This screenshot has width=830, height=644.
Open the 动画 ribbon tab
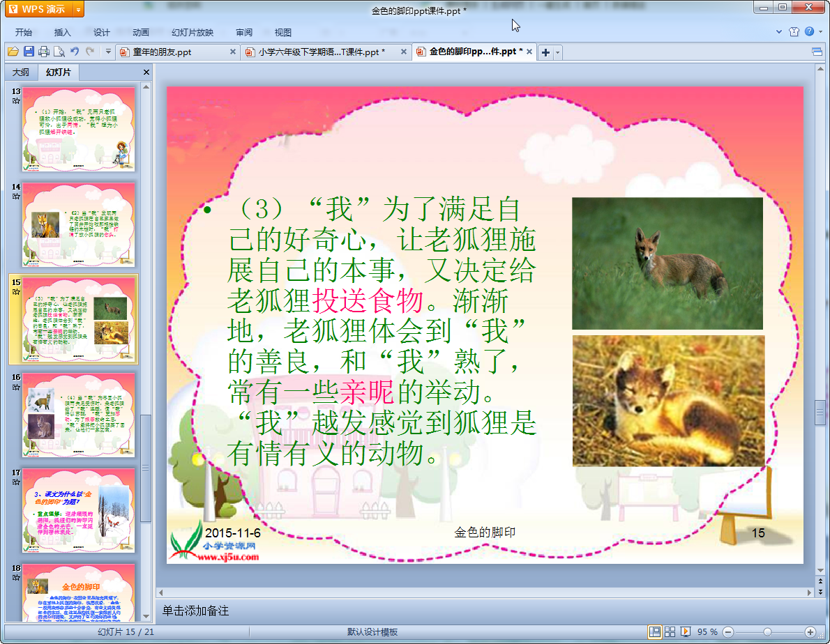pos(140,32)
